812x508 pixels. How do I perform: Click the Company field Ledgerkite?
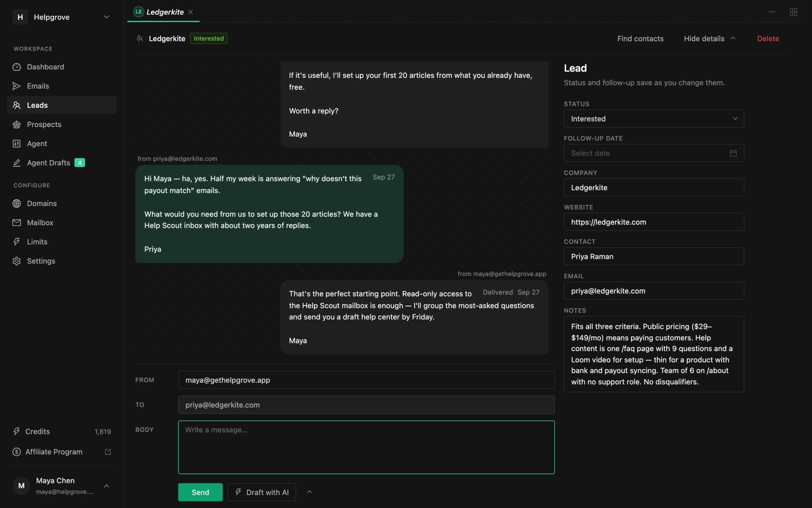[x=654, y=187]
